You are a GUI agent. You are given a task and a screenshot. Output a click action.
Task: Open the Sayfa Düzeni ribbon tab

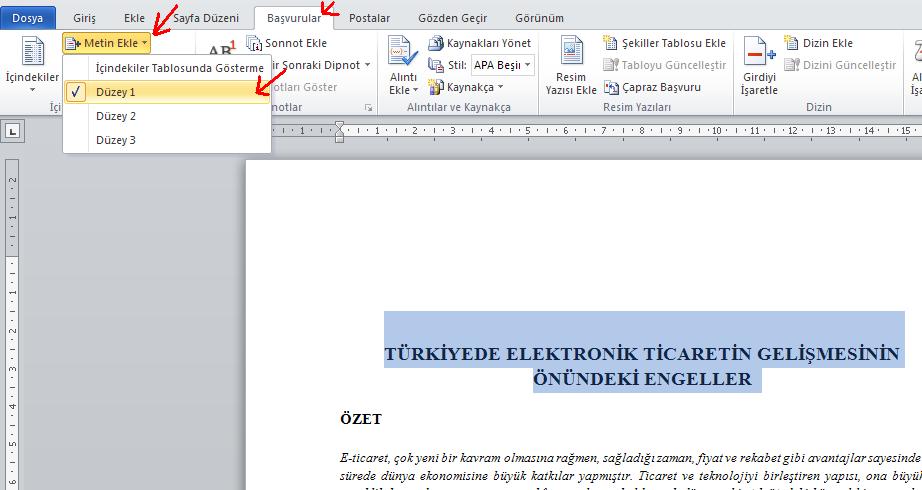(206, 18)
